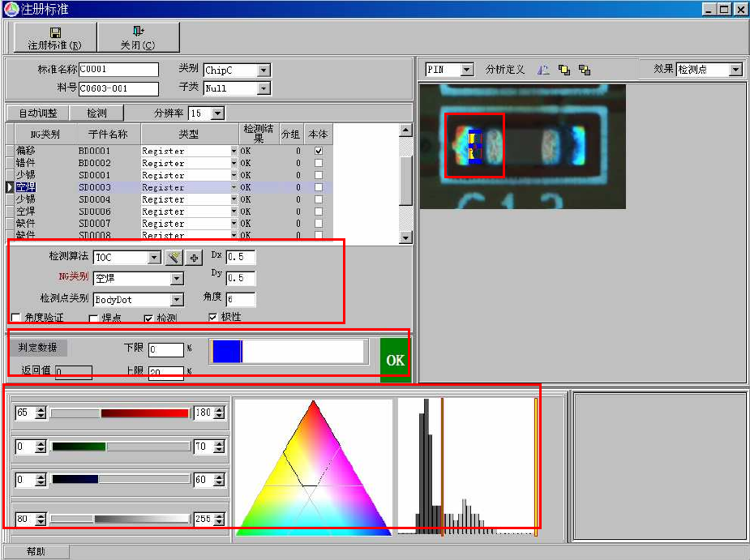Adjust the green channel range slider
The image size is (750, 560).
pos(120,447)
